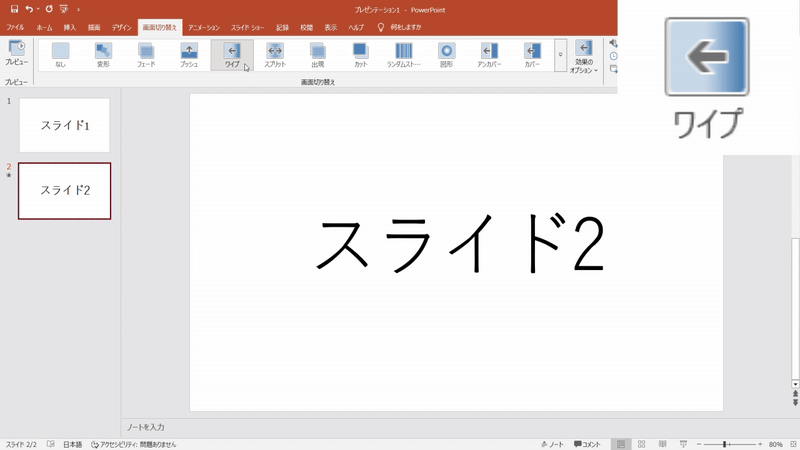800x450 pixels.
Task: Fit slide to current window
Action: (793, 444)
